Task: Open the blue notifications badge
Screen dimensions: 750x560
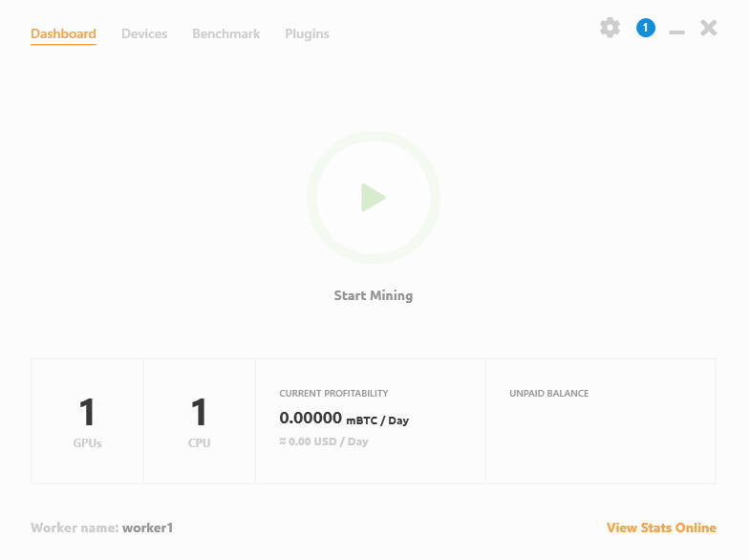Action: point(646,28)
